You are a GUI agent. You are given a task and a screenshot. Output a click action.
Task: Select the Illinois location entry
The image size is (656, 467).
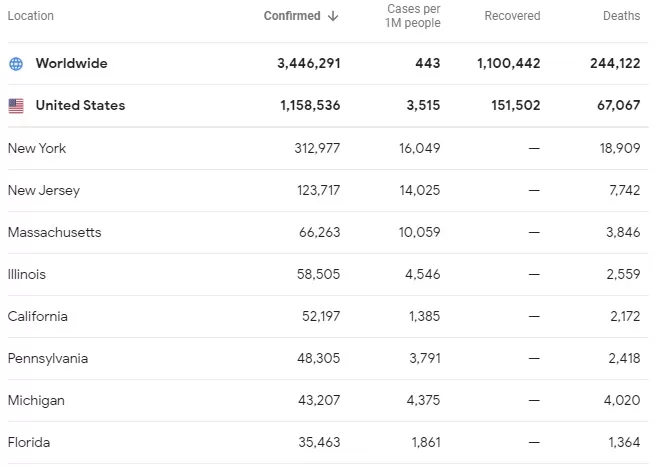tap(27, 275)
